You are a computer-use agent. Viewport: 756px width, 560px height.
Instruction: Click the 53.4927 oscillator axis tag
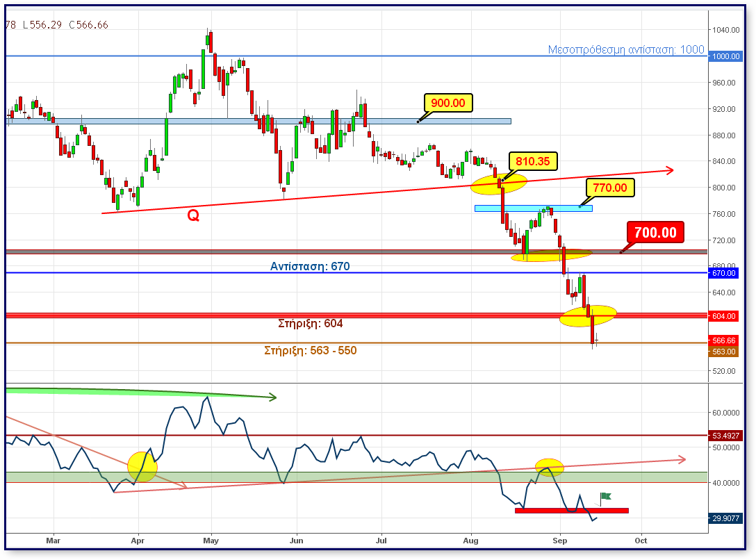(x=725, y=436)
